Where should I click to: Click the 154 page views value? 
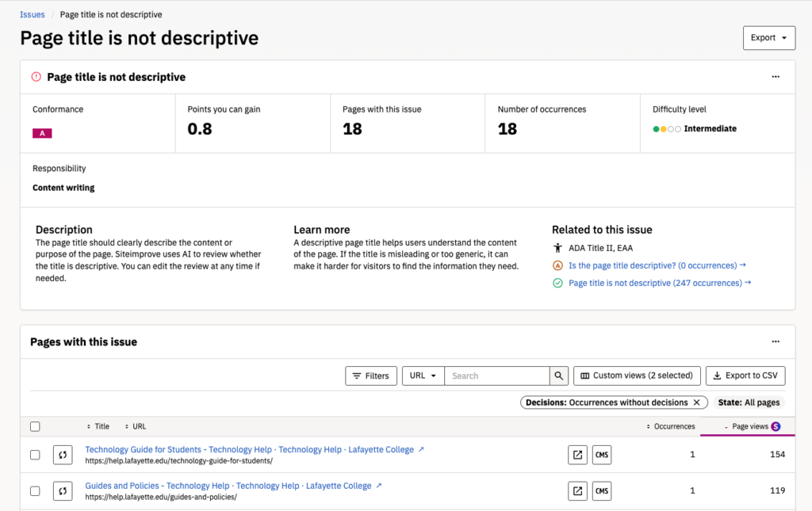click(x=777, y=455)
